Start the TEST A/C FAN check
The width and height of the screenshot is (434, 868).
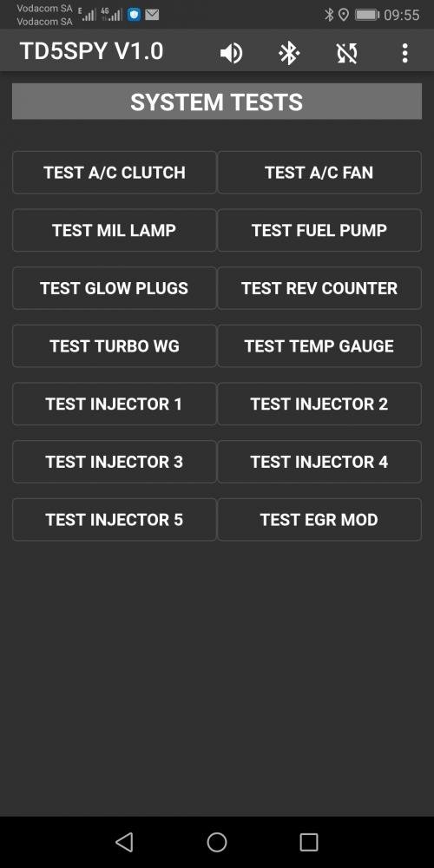(x=319, y=173)
